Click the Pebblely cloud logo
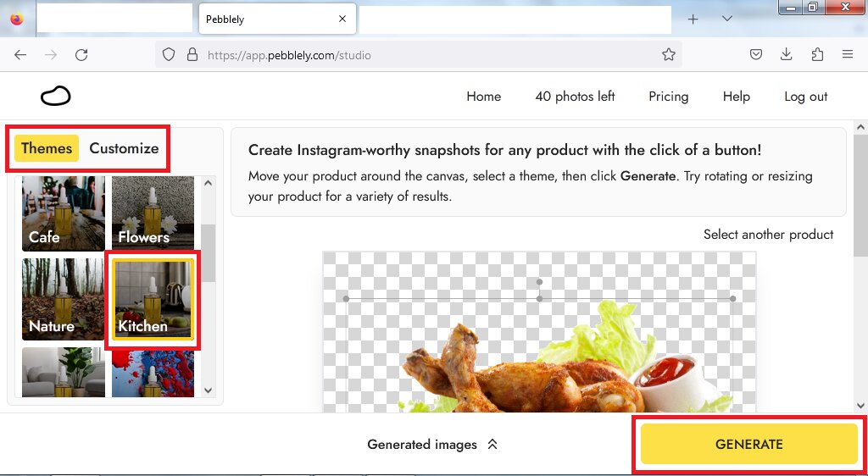Image resolution: width=868 pixels, height=476 pixels. 56,97
